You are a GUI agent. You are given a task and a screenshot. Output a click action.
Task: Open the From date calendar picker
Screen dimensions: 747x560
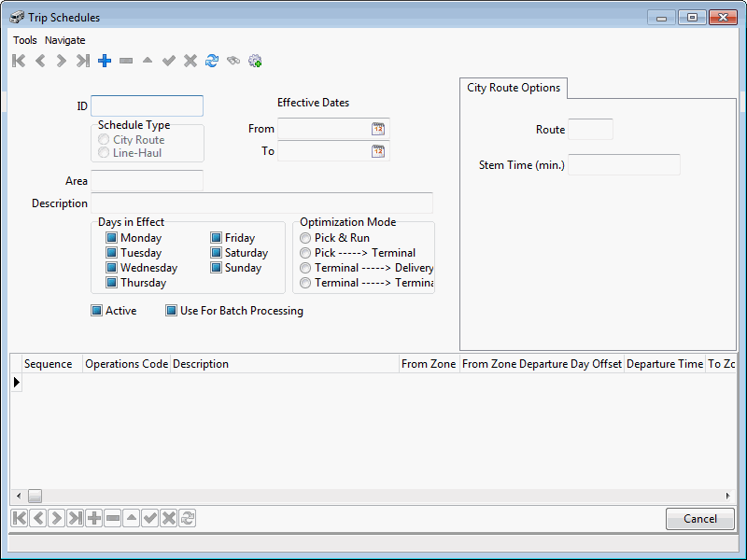tap(378, 129)
